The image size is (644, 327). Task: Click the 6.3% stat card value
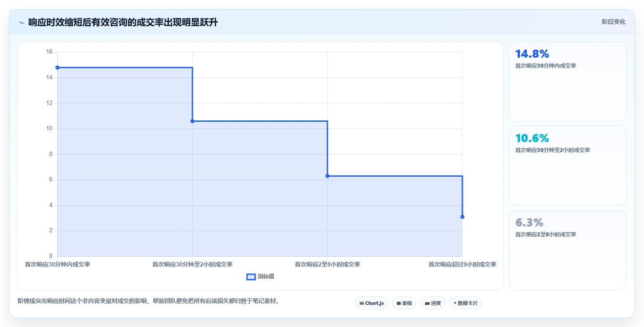pos(529,222)
